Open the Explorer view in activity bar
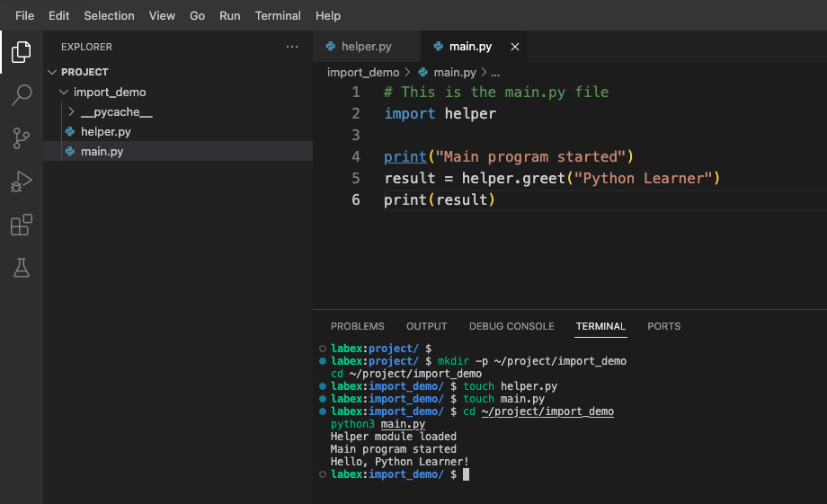Viewport: 827px width, 504px height. (x=21, y=52)
